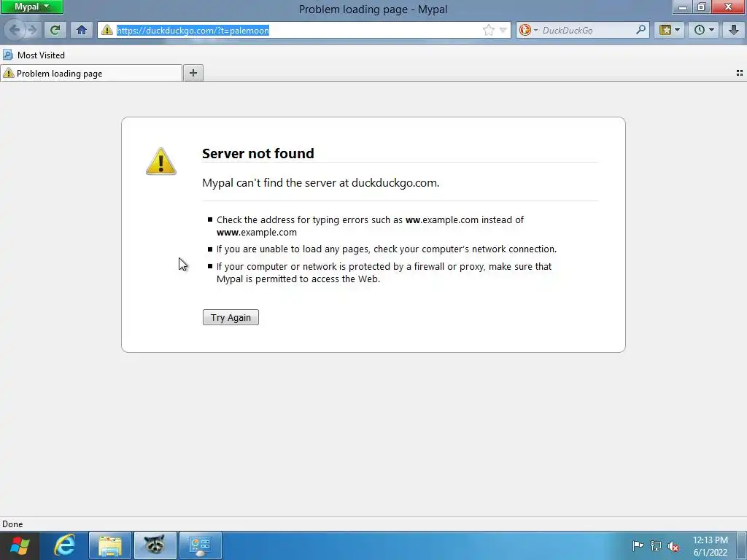Image resolution: width=747 pixels, height=560 pixels.
Task: Click the warning identity icon in the address bar
Action: pos(107,30)
